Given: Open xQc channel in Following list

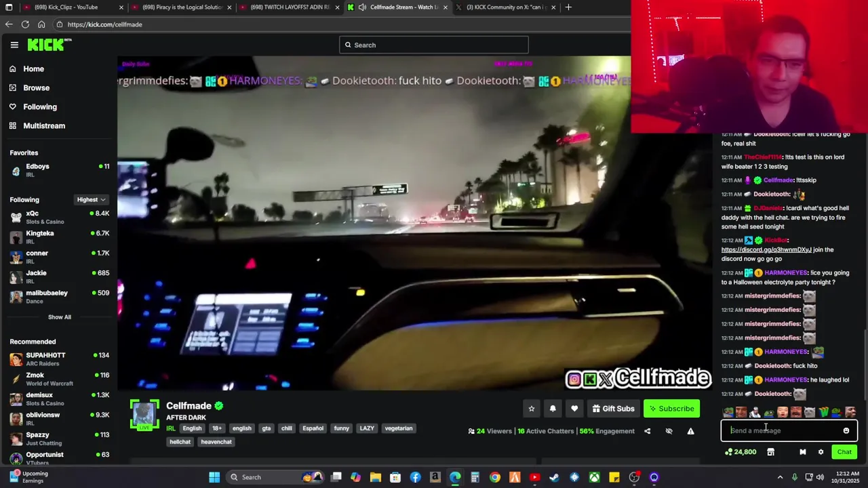Looking at the screenshot, I should [x=59, y=217].
